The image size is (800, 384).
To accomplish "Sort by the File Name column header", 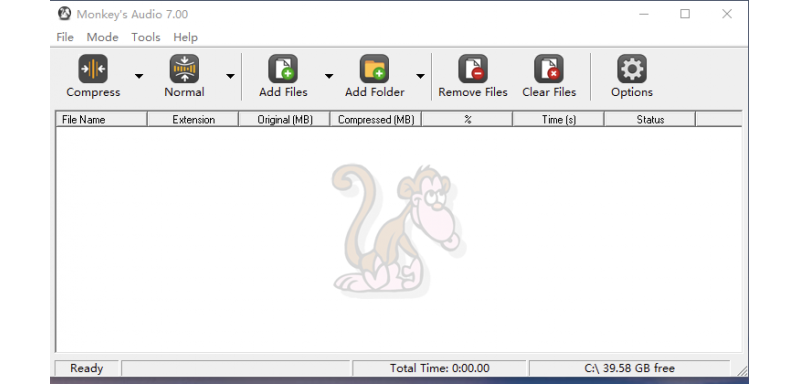I will click(102, 119).
